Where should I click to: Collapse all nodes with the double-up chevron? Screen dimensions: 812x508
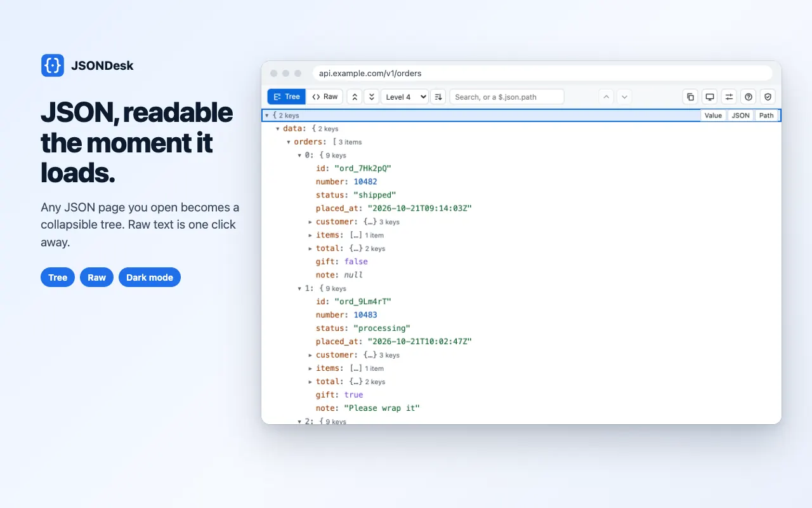(x=355, y=97)
